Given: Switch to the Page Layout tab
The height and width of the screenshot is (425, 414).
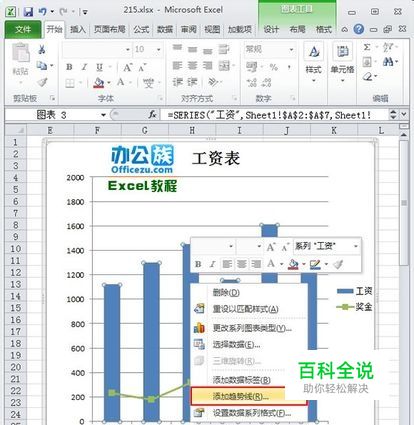Looking at the screenshot, I should click(x=109, y=30).
